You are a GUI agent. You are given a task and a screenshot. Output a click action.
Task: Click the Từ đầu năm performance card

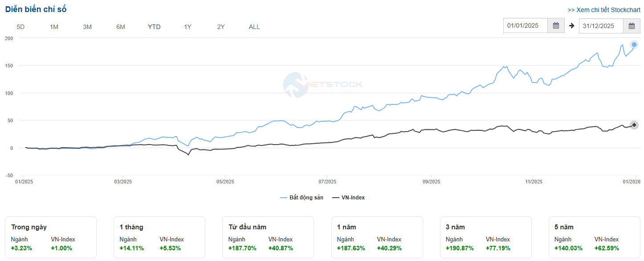tap(268, 237)
